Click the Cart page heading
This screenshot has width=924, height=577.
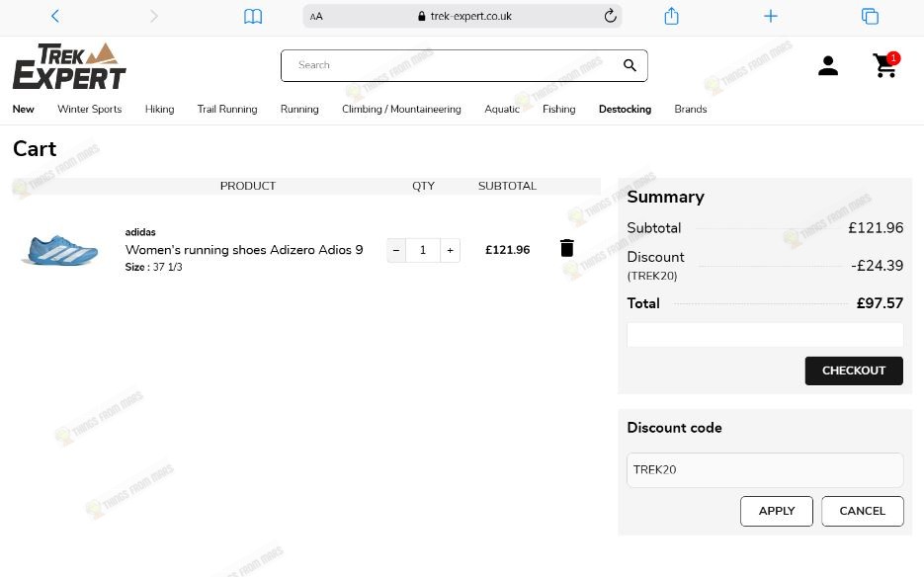[x=35, y=148]
